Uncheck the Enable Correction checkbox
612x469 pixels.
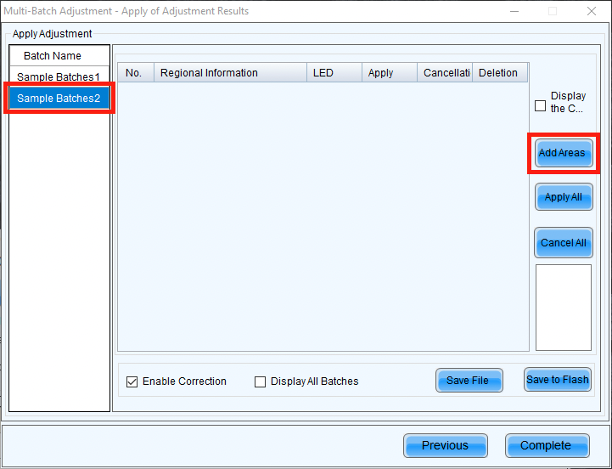(x=132, y=381)
